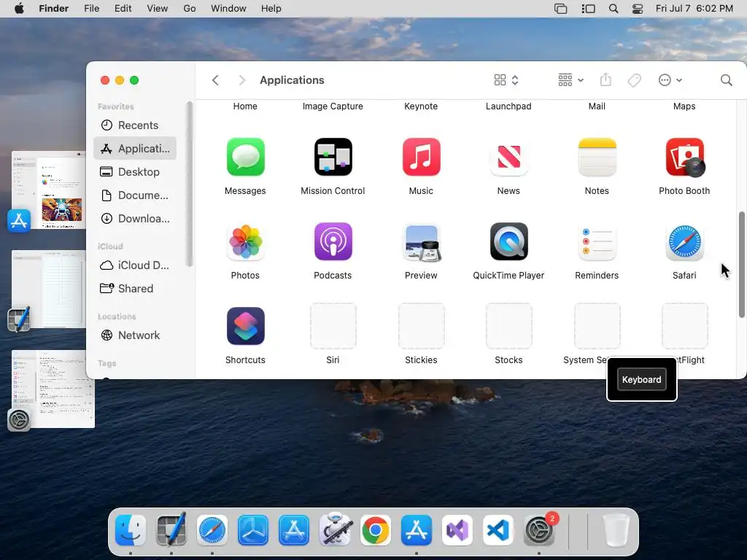Launch Safari from the Dock
Screen dimensions: 747x560
tap(212, 530)
